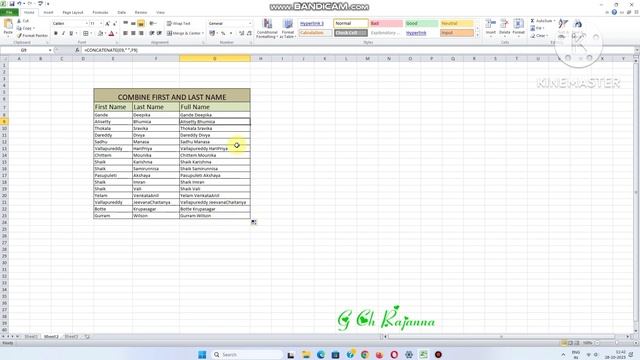The height and width of the screenshot is (360, 640).
Task: Click the Save icon in quick access toolbar
Action: tap(12, 4)
